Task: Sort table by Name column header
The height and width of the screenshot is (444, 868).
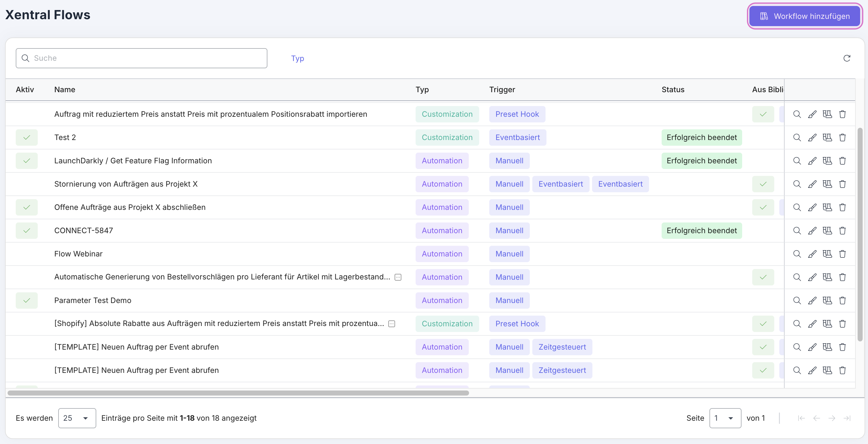Action: point(65,90)
